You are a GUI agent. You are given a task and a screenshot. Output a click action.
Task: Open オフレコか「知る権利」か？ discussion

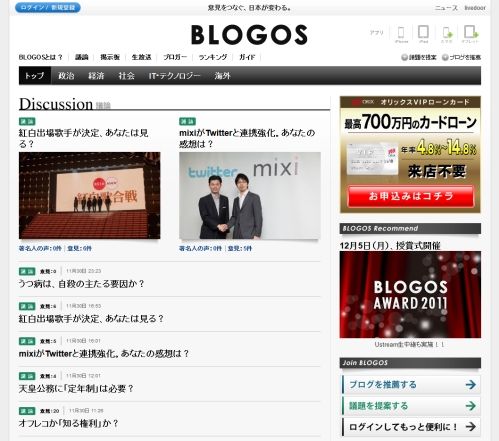tap(69, 424)
